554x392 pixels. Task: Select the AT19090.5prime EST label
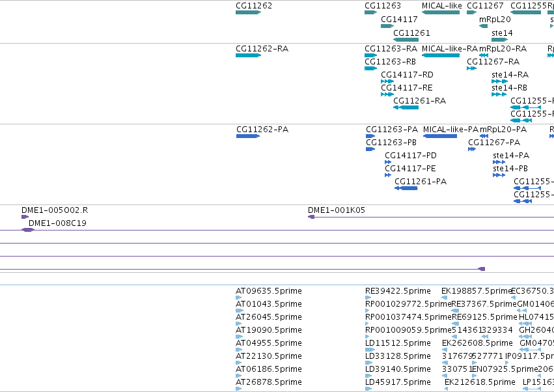tap(269, 331)
